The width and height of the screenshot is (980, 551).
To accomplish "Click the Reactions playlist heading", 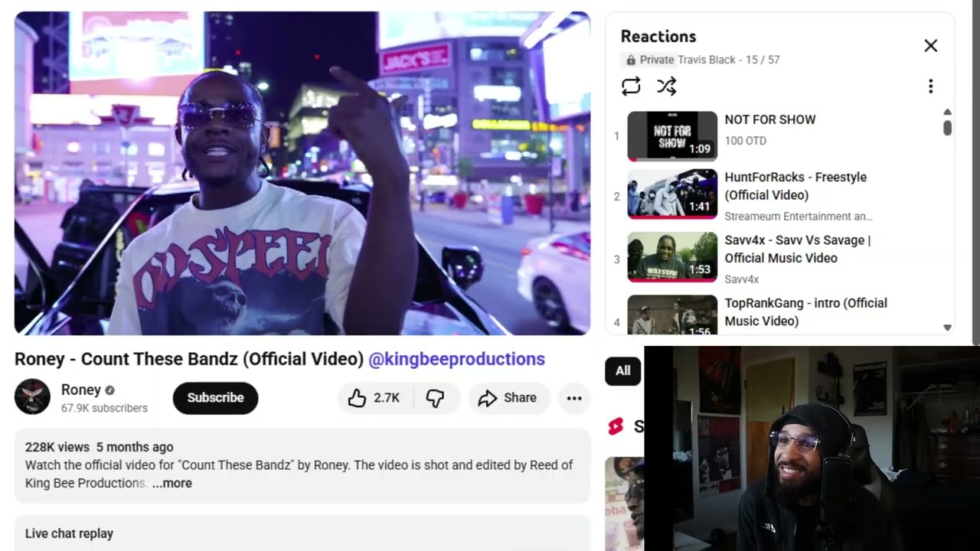I will (x=658, y=36).
